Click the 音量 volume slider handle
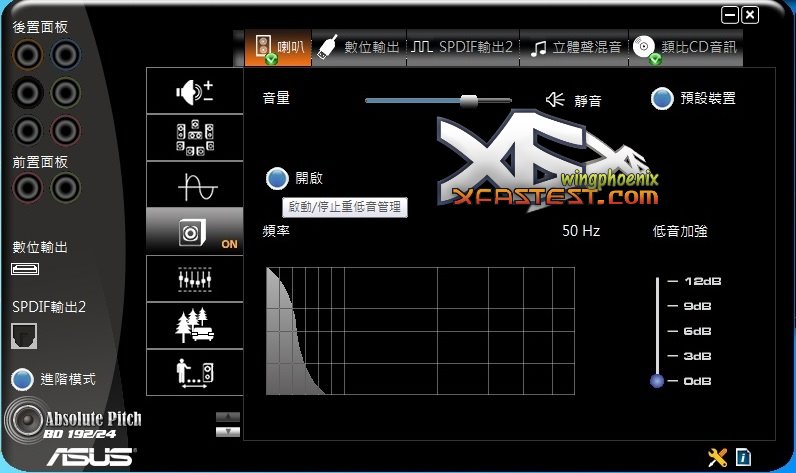This screenshot has height=473, width=796. (469, 100)
